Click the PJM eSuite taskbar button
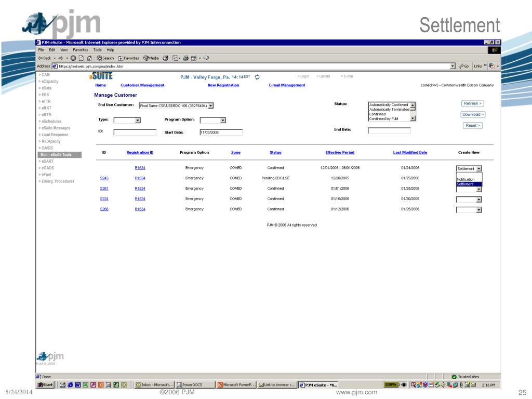 coord(318,385)
